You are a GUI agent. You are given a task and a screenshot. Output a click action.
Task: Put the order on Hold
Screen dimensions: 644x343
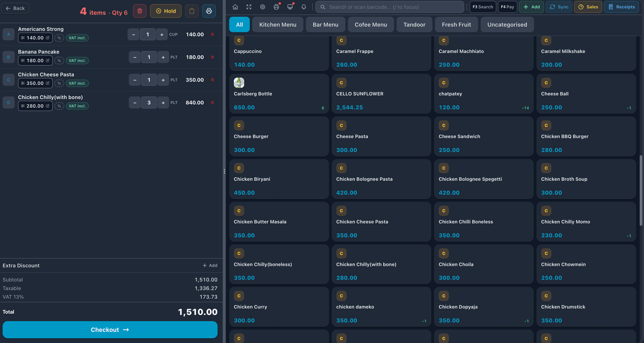click(166, 11)
